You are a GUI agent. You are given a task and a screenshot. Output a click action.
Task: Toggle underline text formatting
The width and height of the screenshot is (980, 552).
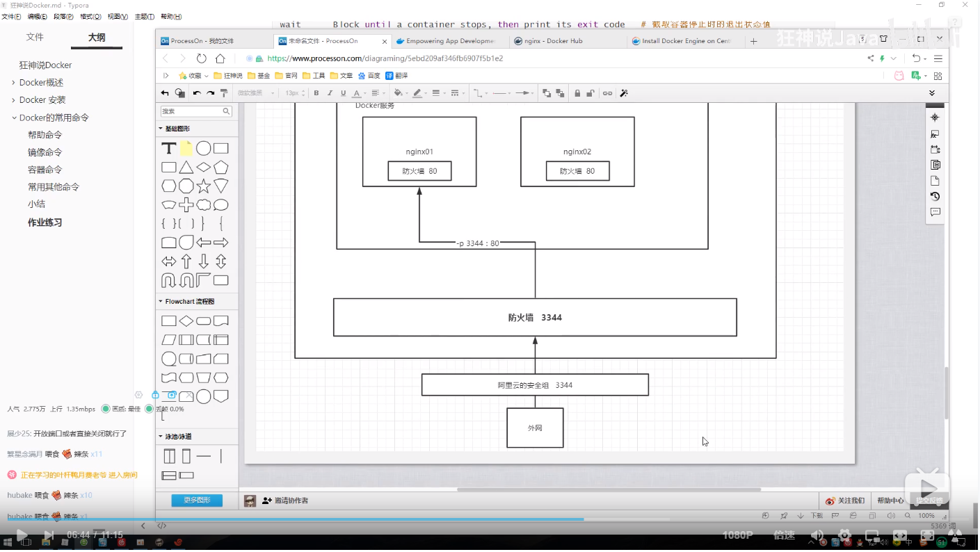343,93
